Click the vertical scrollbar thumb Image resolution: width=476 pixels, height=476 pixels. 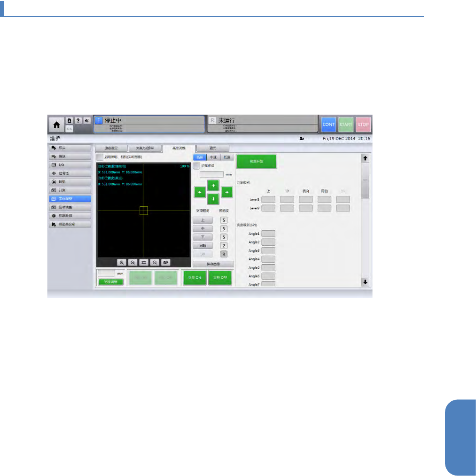365,180
